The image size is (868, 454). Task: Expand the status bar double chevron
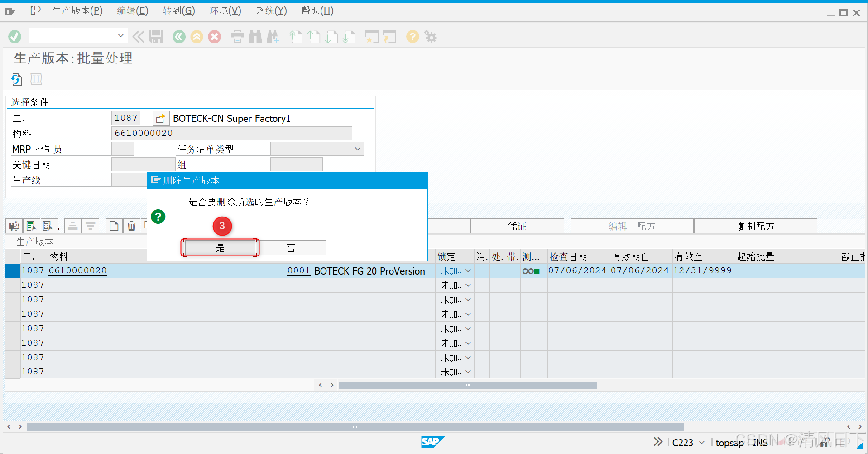pos(658,442)
